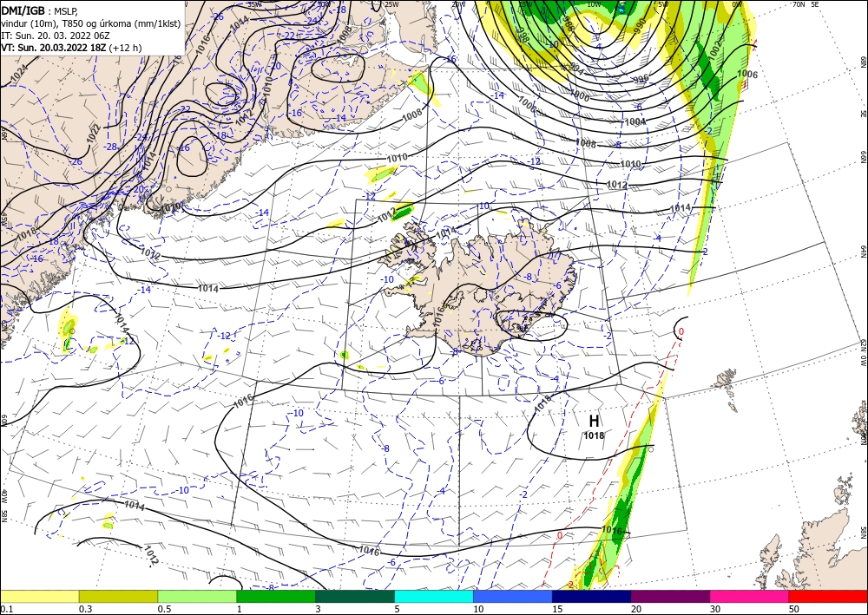868x615 pixels.
Task: Click the '30' legend scale value
Action: [x=716, y=609]
